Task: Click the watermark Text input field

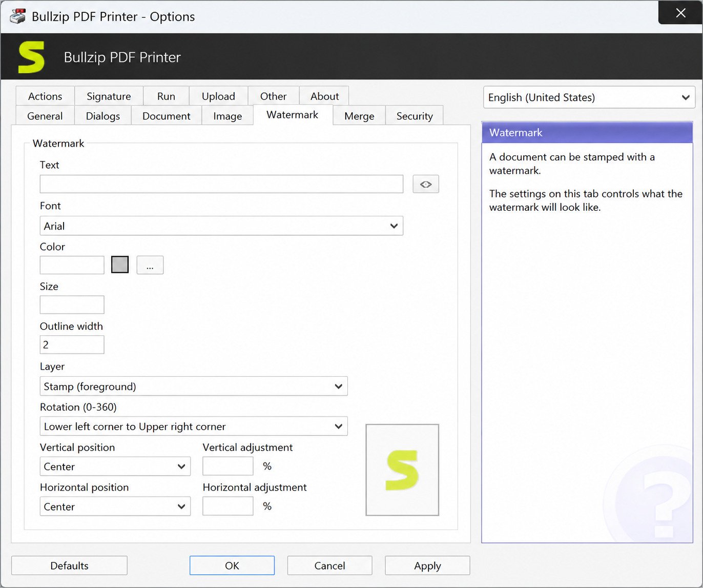Action: pos(221,184)
